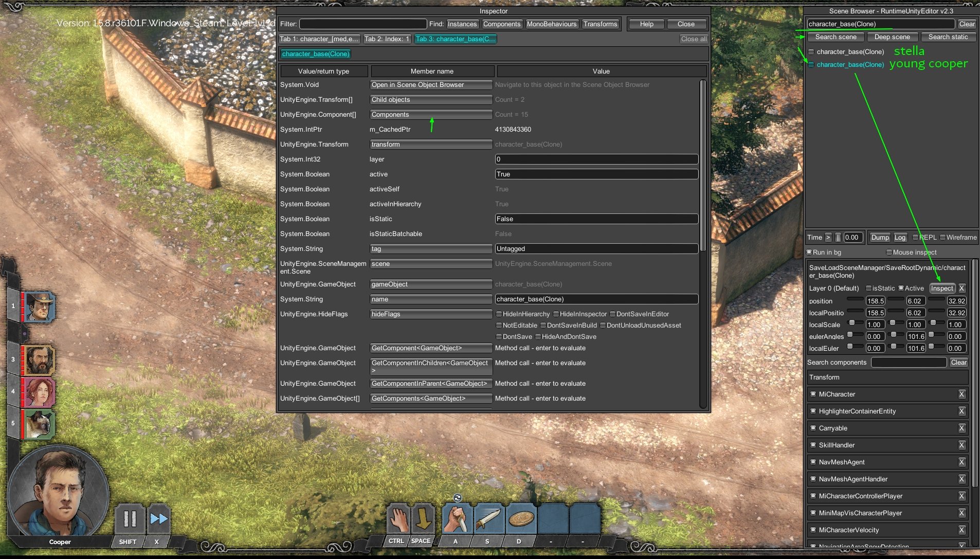
Task: Click the time play '>' button
Action: coord(828,238)
